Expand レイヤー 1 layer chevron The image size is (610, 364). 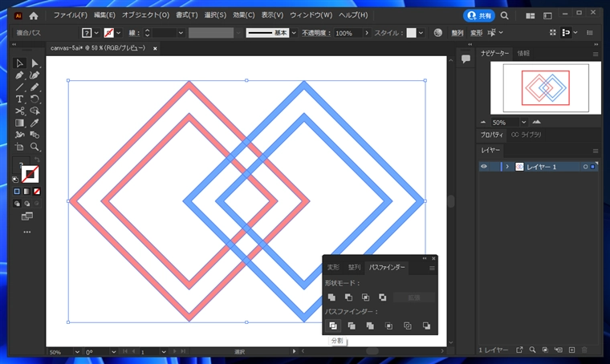(x=507, y=167)
